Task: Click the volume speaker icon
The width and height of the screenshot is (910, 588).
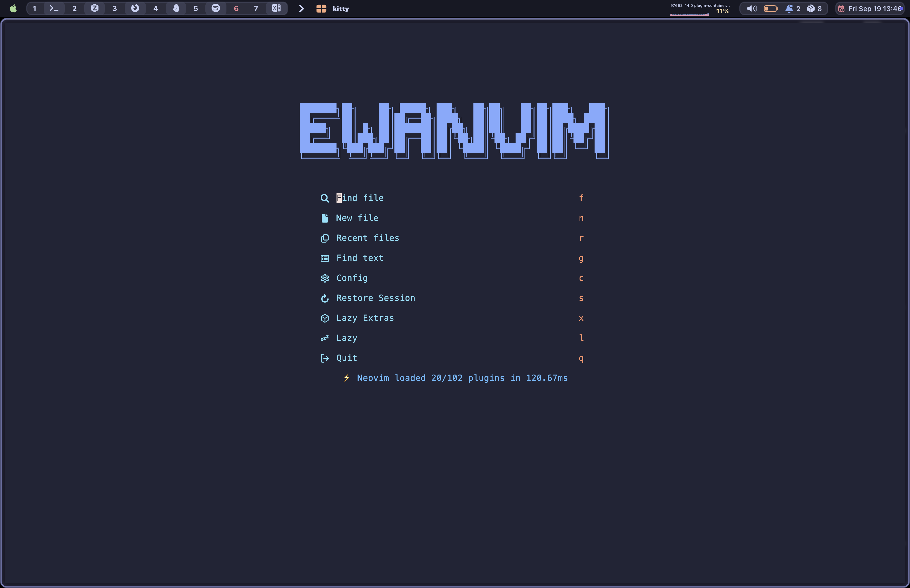Action: coord(751,8)
